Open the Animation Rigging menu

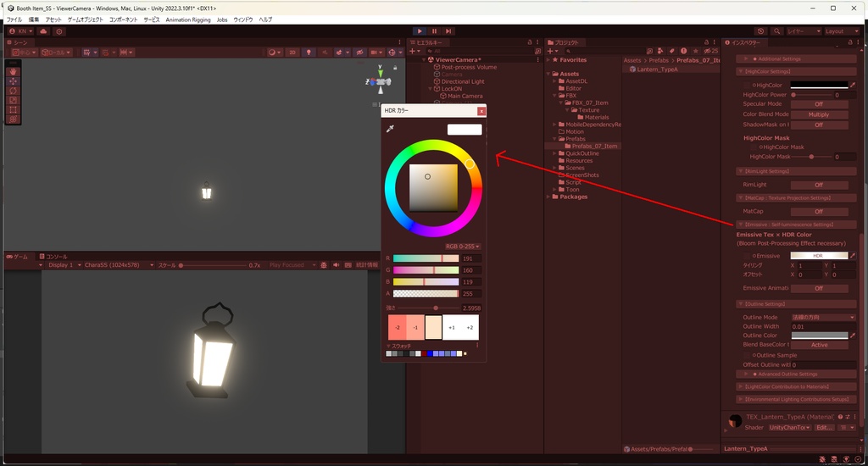pyautogui.click(x=188, y=19)
